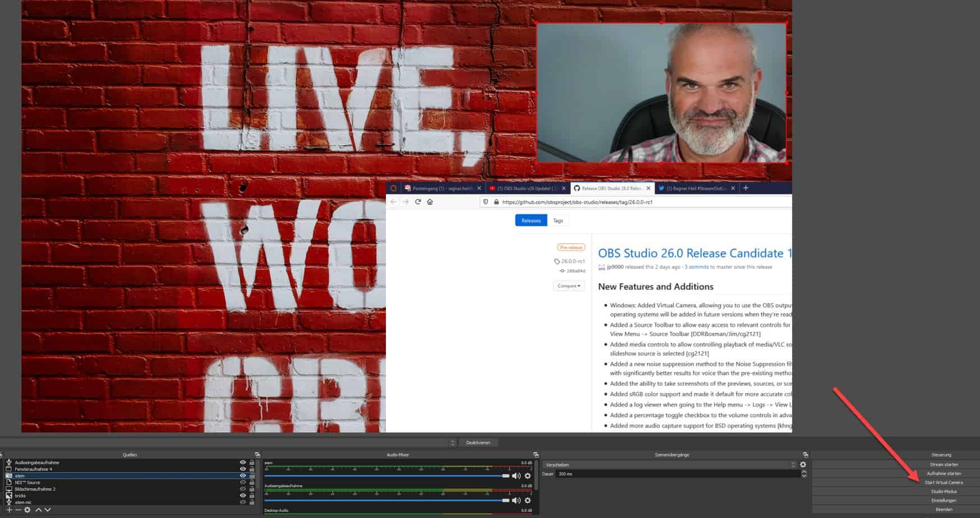Move selected source up with the arrow

[39, 510]
